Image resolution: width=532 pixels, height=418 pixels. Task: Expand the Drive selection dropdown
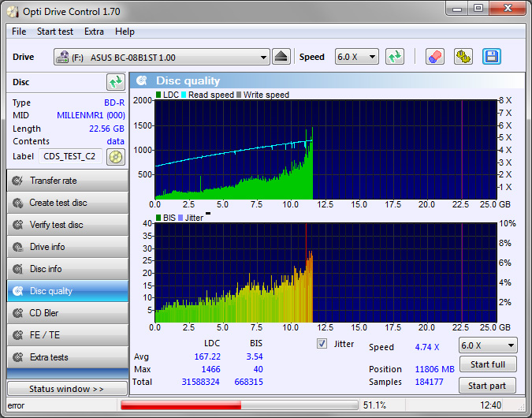264,58
